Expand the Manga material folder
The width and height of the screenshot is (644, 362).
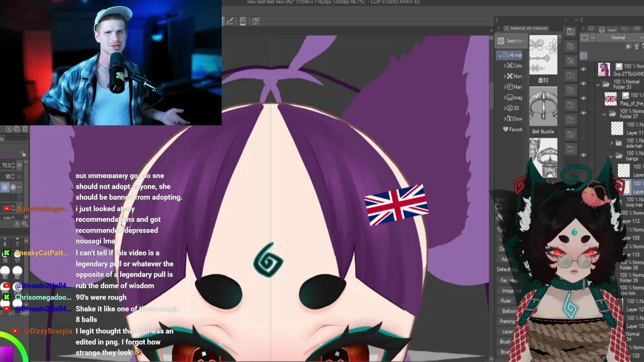505,87
